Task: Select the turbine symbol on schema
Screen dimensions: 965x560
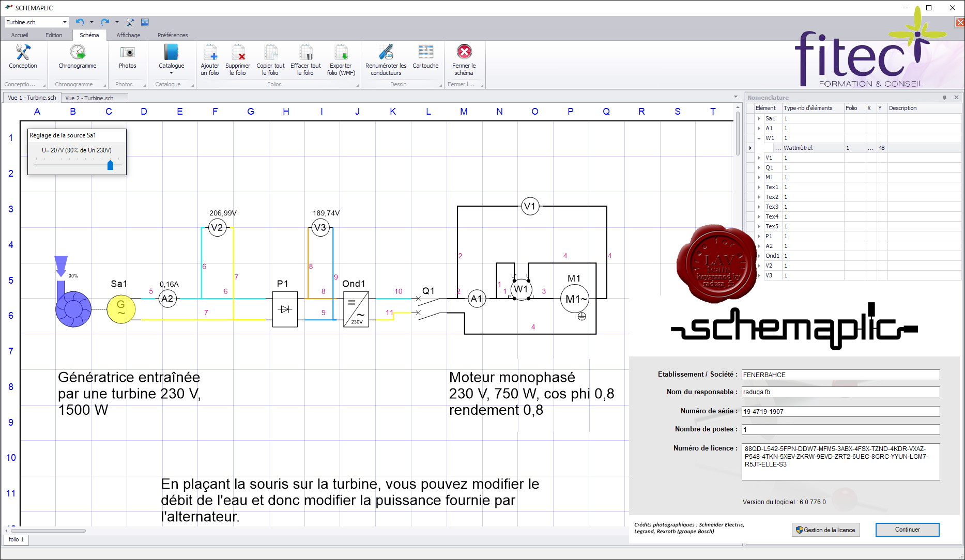Action: click(73, 309)
